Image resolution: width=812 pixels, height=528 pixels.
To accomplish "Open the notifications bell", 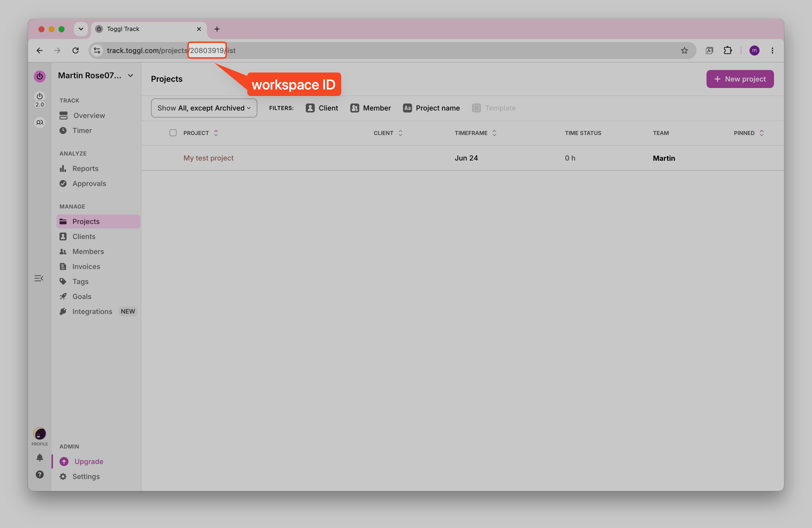I will [x=39, y=458].
